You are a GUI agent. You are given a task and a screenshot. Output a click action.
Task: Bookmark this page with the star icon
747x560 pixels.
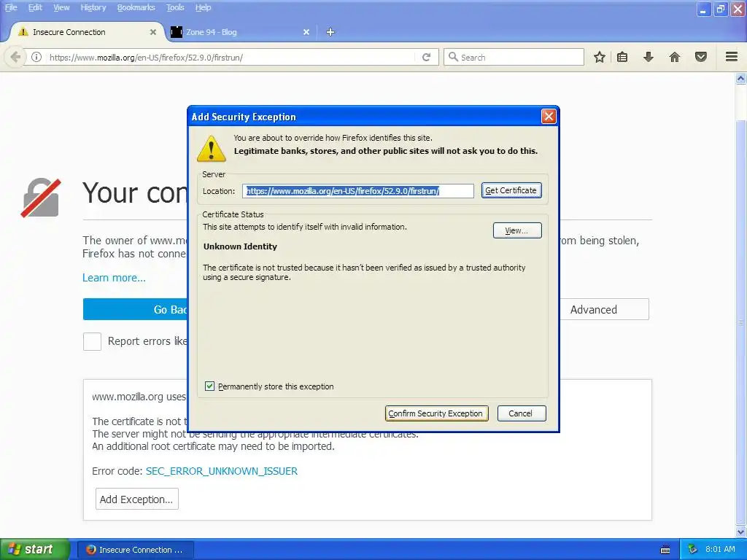[600, 57]
